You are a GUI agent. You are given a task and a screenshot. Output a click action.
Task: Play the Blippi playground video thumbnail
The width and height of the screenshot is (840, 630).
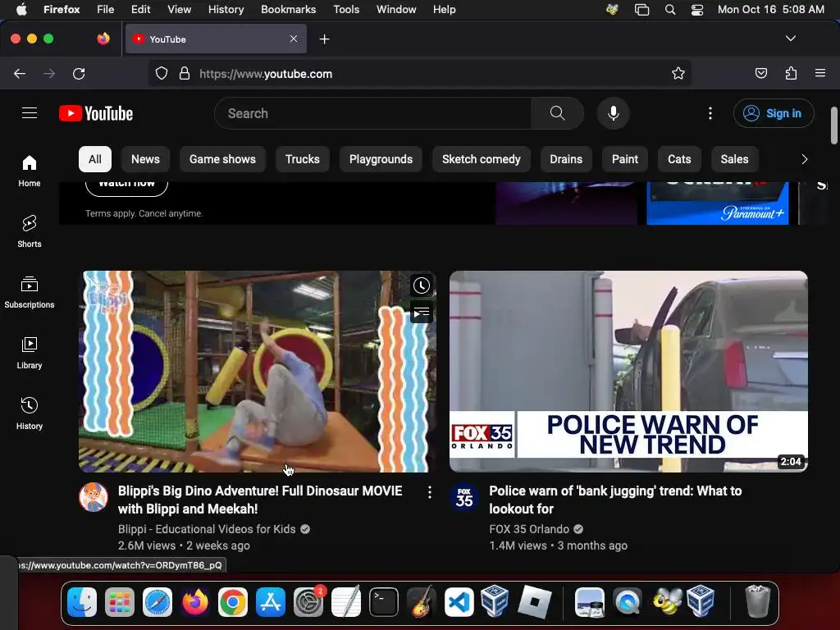pos(257,372)
